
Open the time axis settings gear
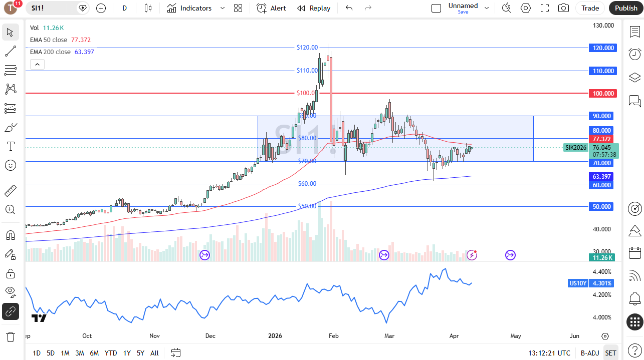coord(605,336)
